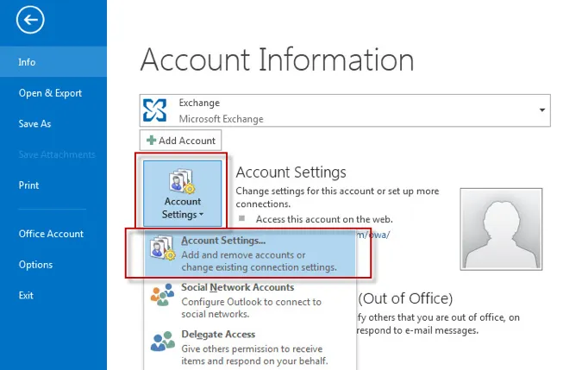Click the Add Account button
Screen dimensions: 588x370
click(x=181, y=141)
